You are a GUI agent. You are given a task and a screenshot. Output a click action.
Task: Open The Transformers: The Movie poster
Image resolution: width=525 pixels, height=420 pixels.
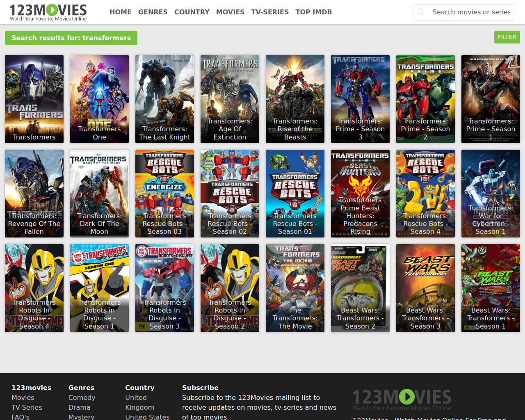coord(295,288)
